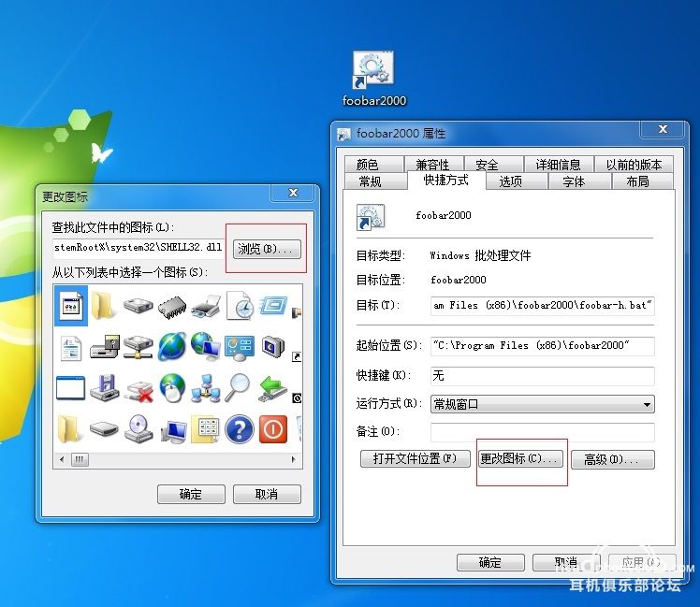Click into the 起始位置(S) field

(543, 346)
